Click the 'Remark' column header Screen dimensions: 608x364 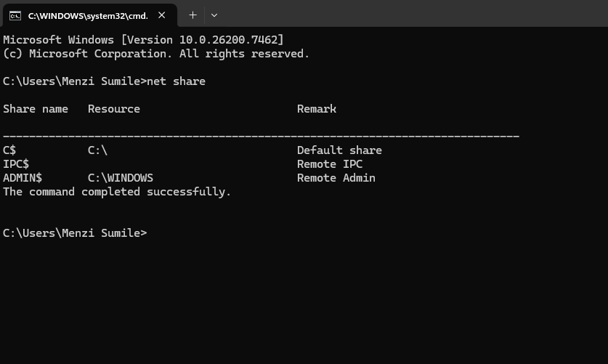316,109
